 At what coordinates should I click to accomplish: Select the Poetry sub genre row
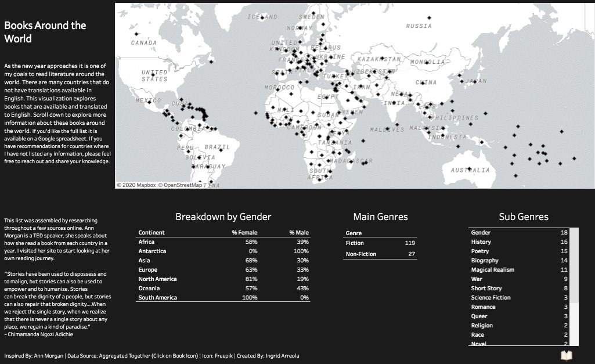(x=517, y=251)
